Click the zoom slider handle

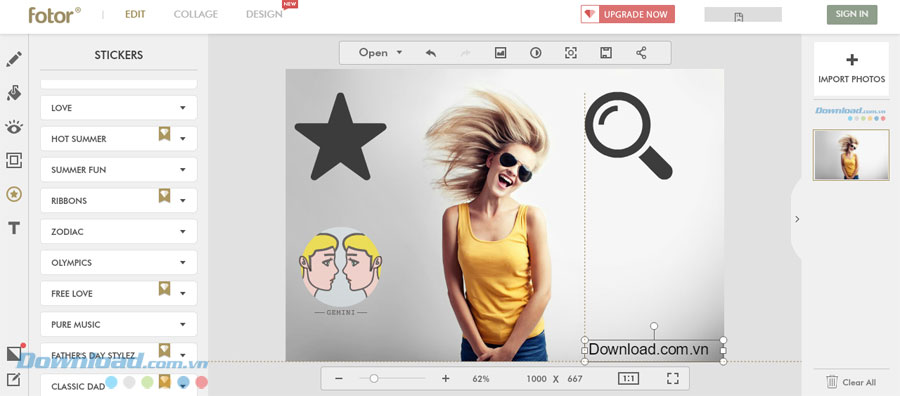coord(374,378)
